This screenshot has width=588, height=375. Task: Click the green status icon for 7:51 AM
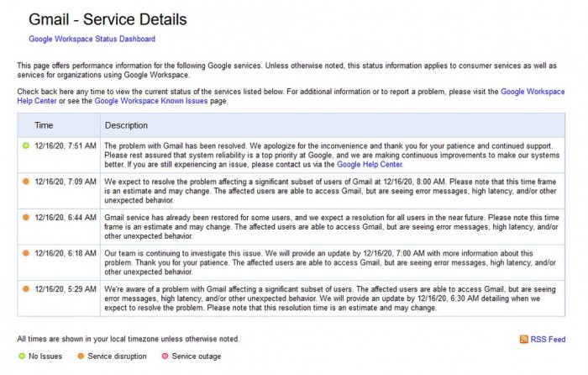(26, 145)
